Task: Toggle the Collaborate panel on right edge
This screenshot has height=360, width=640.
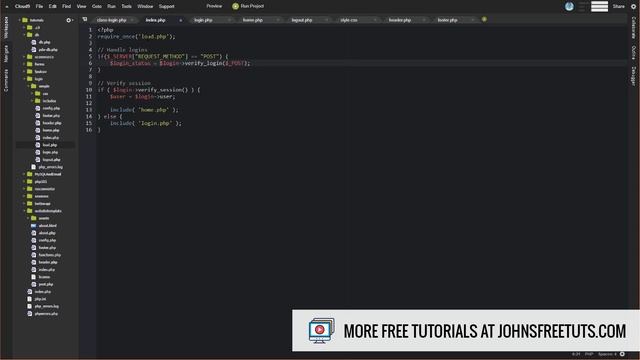Action: point(633,27)
